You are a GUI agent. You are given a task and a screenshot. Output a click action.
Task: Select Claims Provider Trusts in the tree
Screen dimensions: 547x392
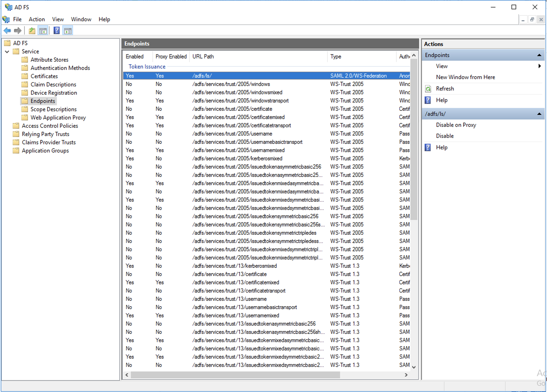point(49,142)
